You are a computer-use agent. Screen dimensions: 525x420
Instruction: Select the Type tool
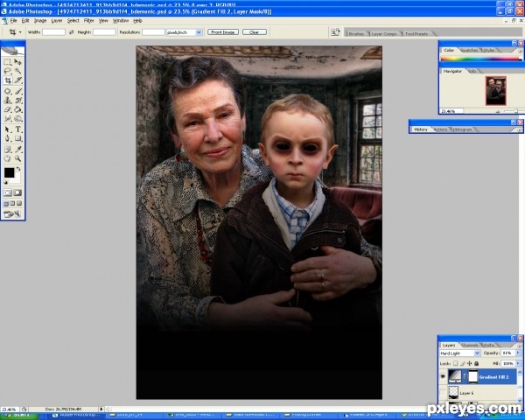[x=17, y=129]
